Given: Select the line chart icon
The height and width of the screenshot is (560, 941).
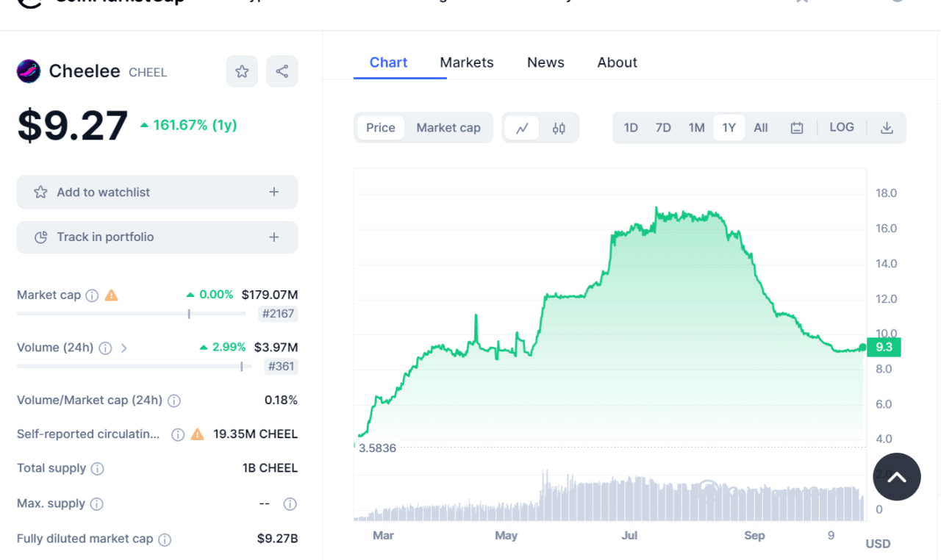Looking at the screenshot, I should pos(523,127).
